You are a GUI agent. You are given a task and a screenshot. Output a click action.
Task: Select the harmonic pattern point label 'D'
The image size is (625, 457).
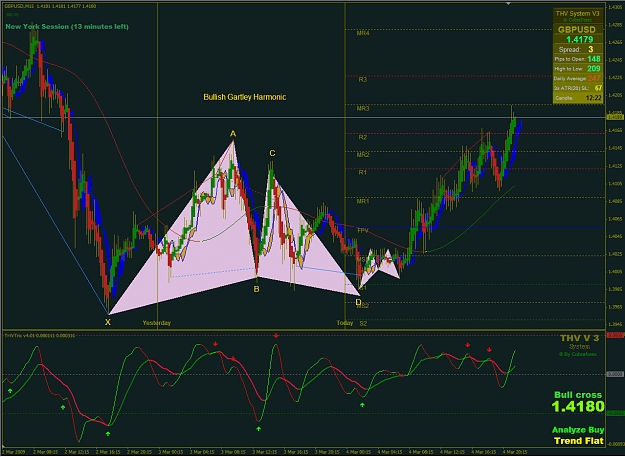click(x=358, y=302)
